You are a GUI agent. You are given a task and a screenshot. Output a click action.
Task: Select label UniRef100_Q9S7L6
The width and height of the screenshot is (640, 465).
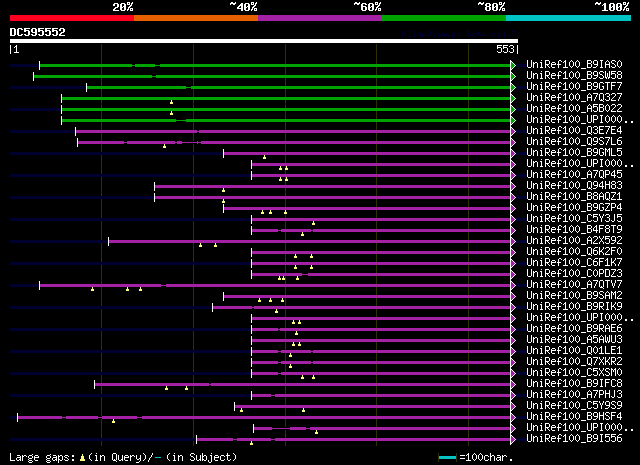coord(574,141)
